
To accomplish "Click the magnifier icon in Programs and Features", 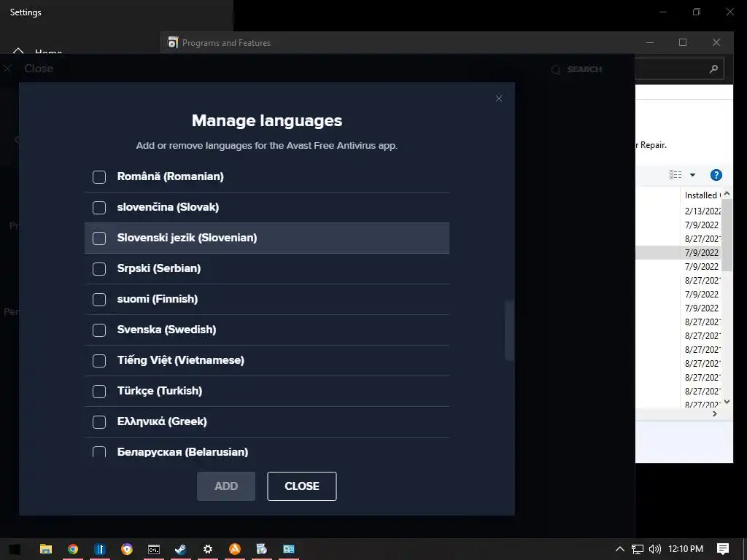I will click(x=713, y=69).
